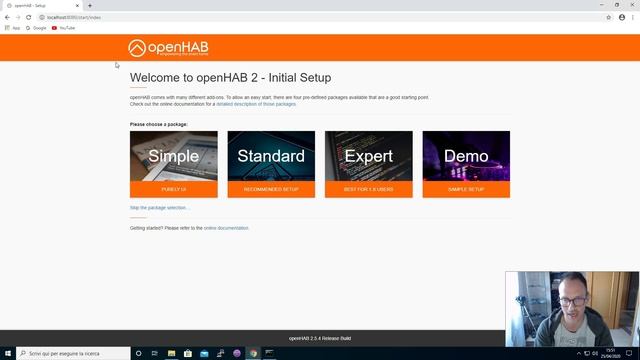
Task: Open the Apps bookmarks shortcut
Action: (12, 28)
